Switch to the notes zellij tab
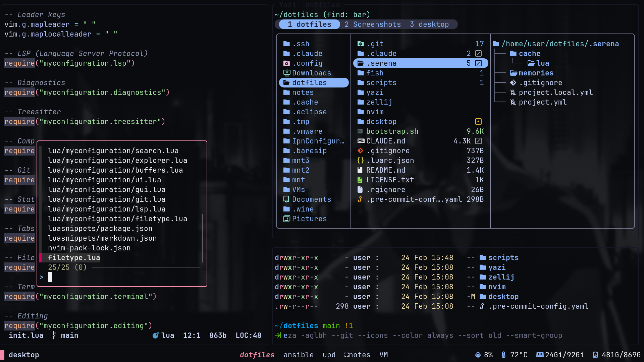644x362 pixels. [357, 355]
